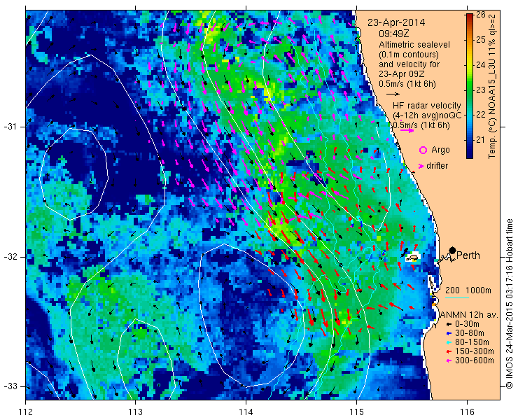Click the '23-Apr 09Z' text
Viewport: 518px width, 420px height.
click(x=401, y=74)
